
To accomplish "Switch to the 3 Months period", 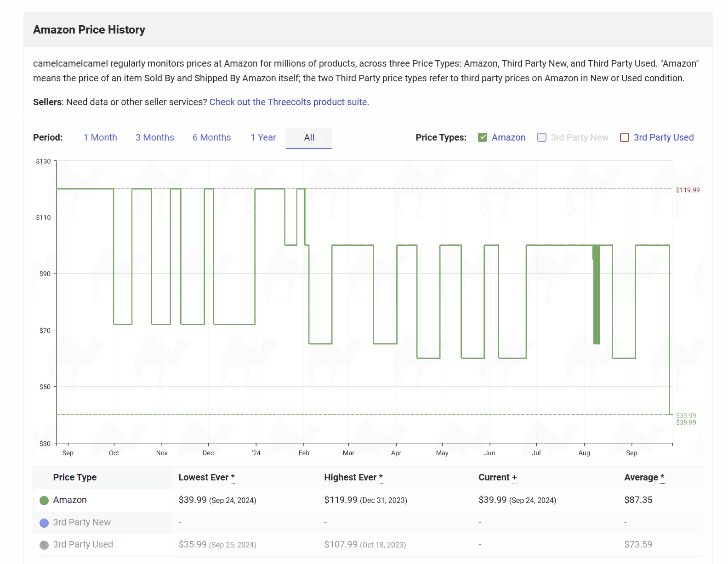I will (x=154, y=137).
